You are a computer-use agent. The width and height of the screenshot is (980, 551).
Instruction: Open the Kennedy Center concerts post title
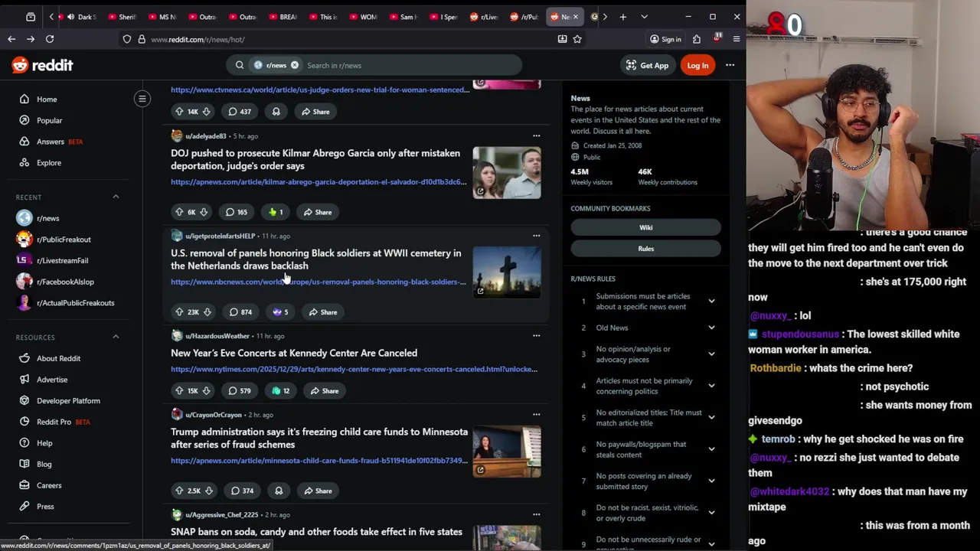click(294, 353)
